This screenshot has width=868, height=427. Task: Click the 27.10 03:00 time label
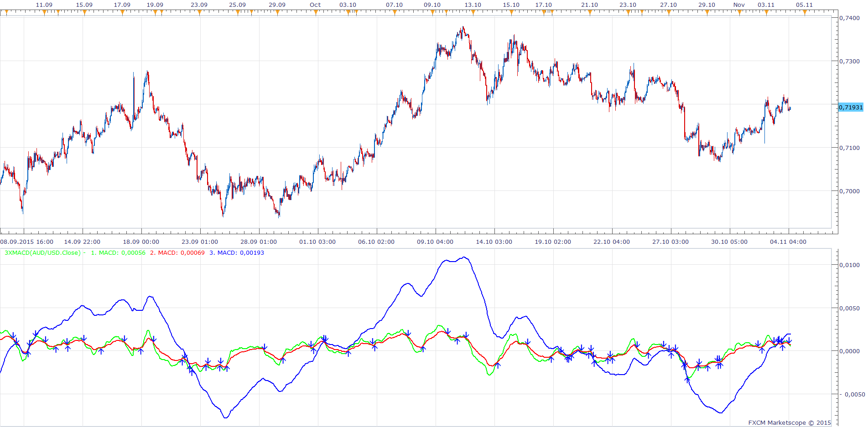tap(670, 242)
